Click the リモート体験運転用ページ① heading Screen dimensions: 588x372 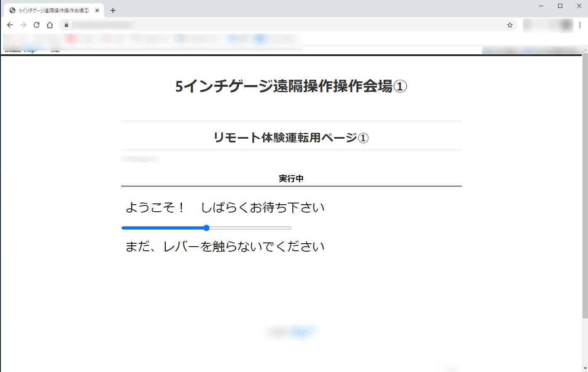(291, 137)
